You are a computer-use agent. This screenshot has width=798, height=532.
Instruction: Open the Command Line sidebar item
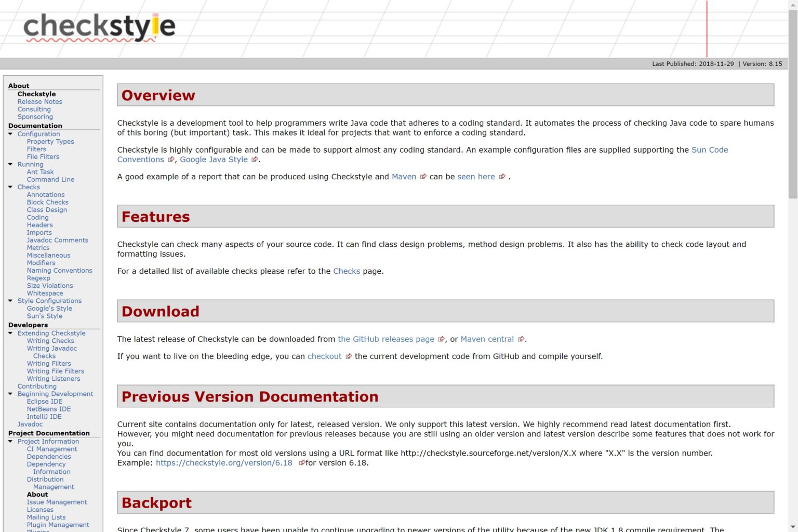pyautogui.click(x=50, y=180)
